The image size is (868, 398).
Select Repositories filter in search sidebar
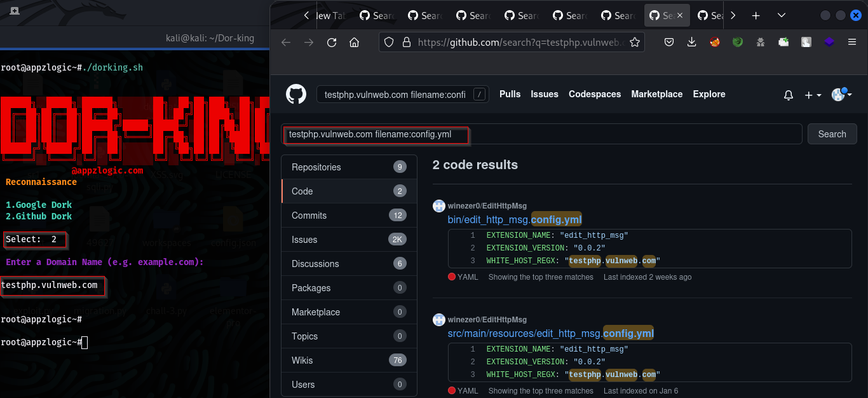(349, 167)
